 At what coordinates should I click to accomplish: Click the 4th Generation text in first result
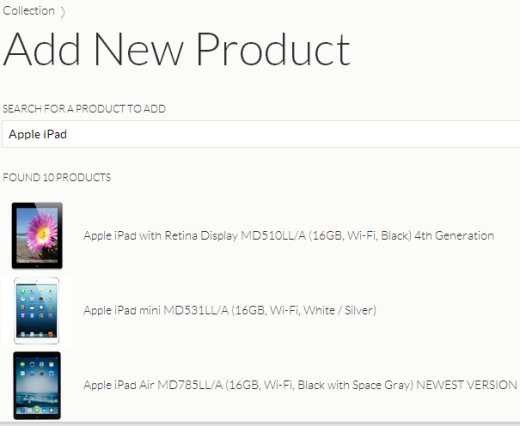pos(454,236)
